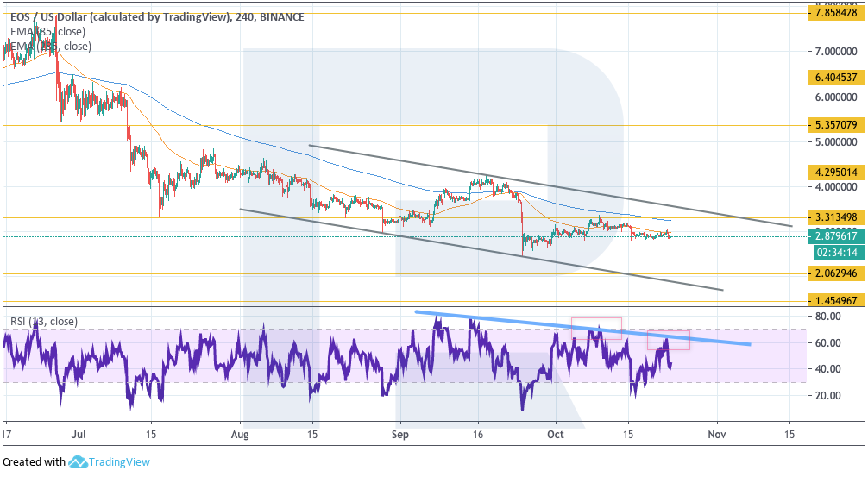Select the 3.313498 price level label
The width and height of the screenshot is (868, 477).
(x=835, y=217)
